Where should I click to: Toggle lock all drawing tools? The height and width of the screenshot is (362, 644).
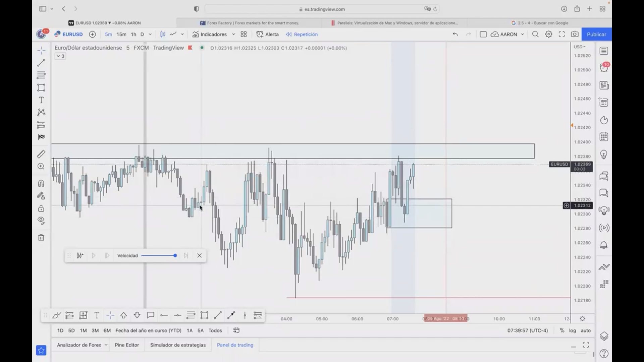[x=41, y=208]
